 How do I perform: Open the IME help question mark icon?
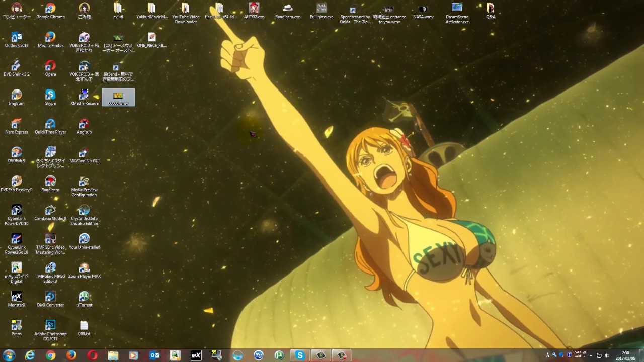569,355
